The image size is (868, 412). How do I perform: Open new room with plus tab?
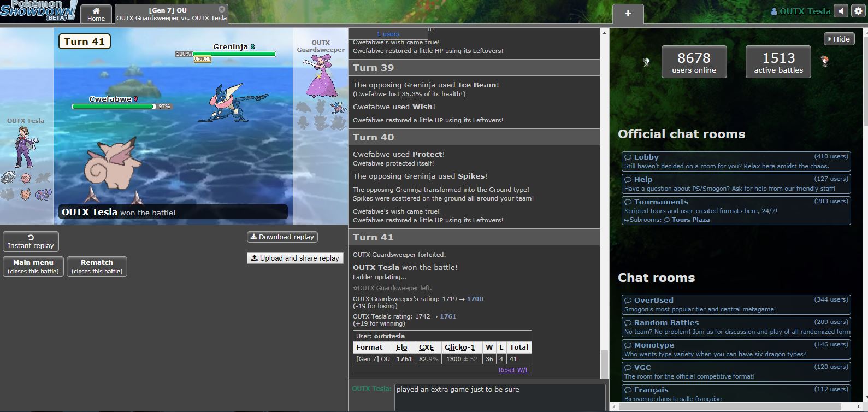628,14
